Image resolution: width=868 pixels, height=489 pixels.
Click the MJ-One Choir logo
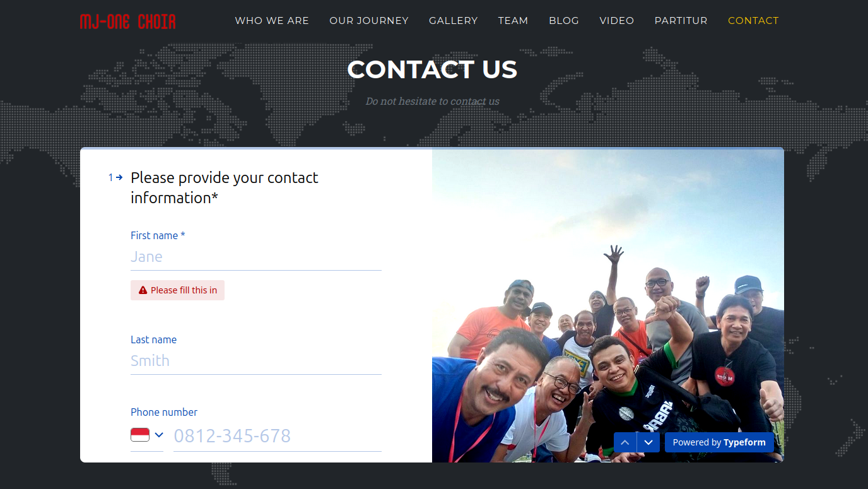(x=128, y=21)
